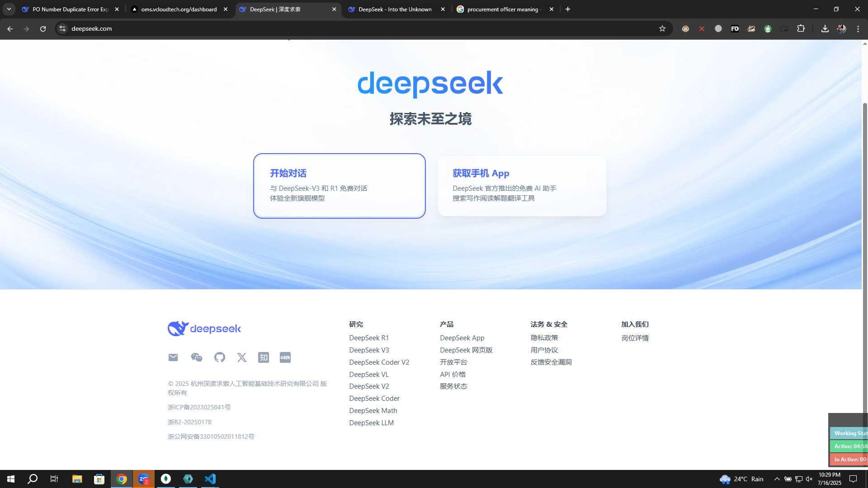868x488 pixels.
Task: Click the red X extension icon
Action: pos(702,28)
